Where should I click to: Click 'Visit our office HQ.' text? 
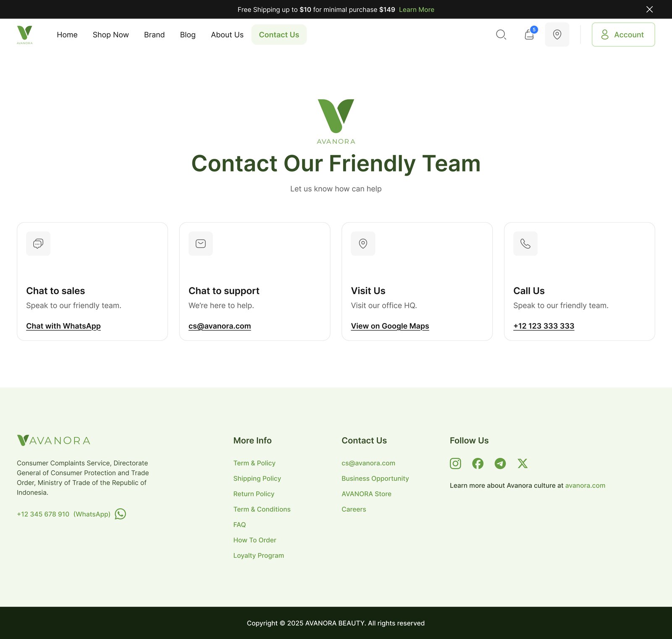pyautogui.click(x=384, y=305)
